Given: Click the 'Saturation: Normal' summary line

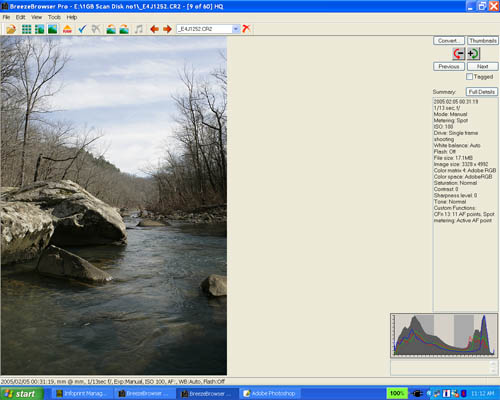Looking at the screenshot, I should (x=455, y=183).
